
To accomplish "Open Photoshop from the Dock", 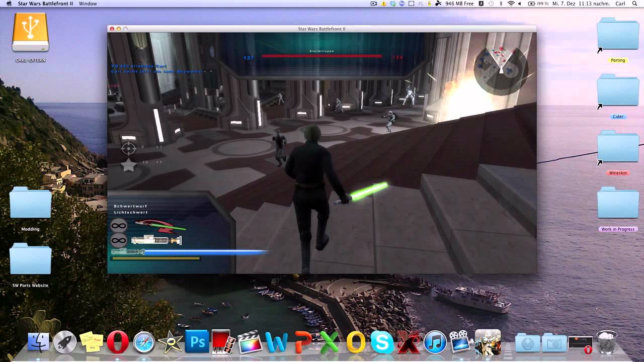I will [x=197, y=342].
